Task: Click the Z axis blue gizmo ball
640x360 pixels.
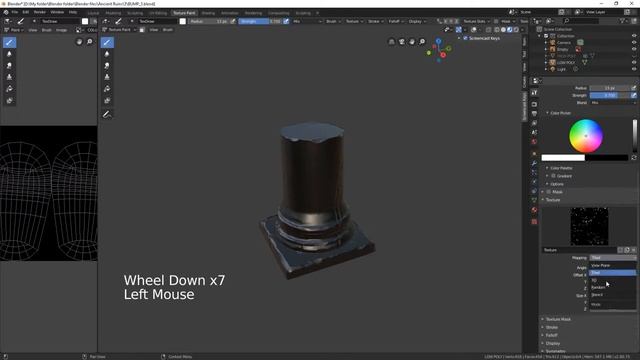Action: (438, 41)
